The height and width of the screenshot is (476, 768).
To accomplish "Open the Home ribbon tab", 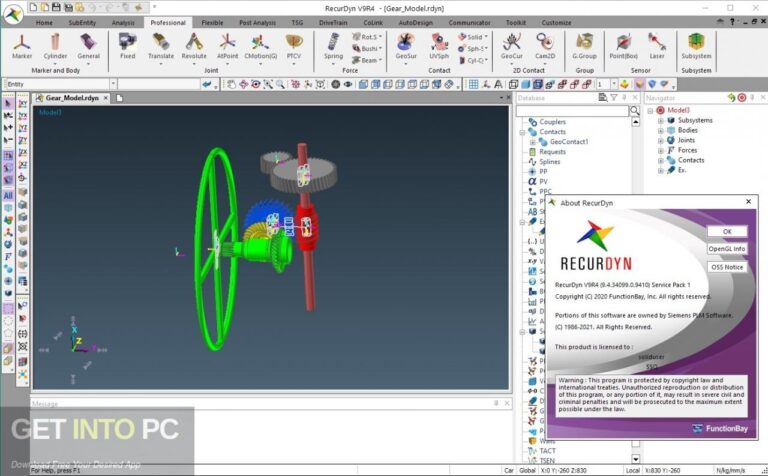I will 44,23.
